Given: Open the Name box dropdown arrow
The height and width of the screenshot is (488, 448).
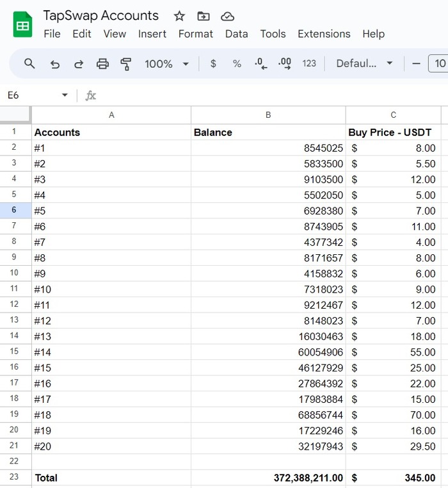Looking at the screenshot, I should 65,95.
